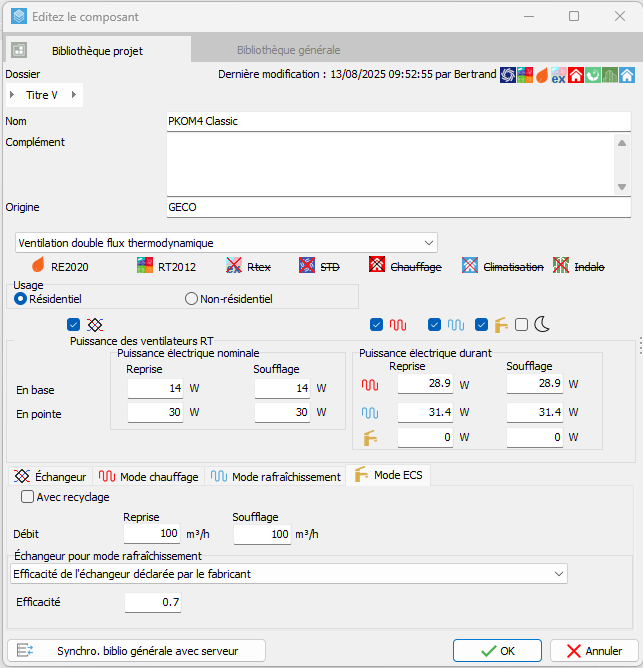Click the crossed-out Climatisation icon
The height and width of the screenshot is (668, 643).
pos(470,266)
